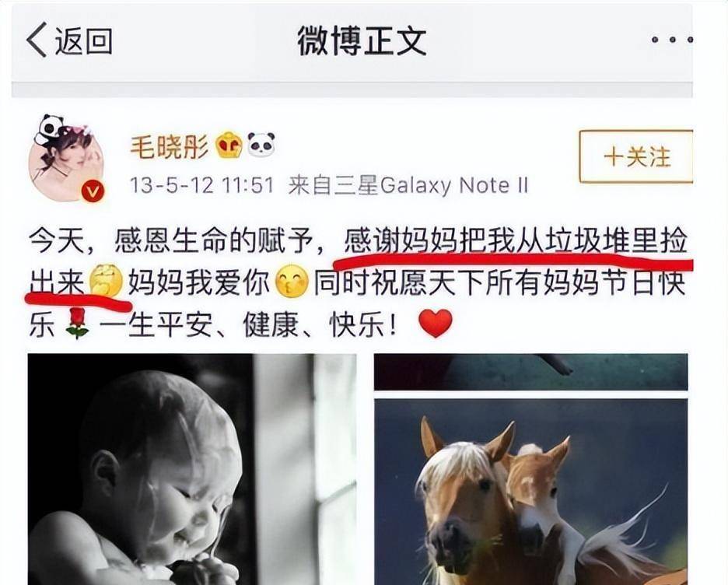Open the black-and-white baby photo
728x585 pixels.
[x=192, y=469]
